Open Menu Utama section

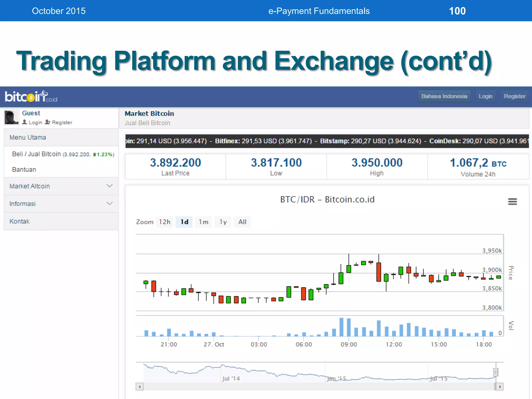coord(61,137)
